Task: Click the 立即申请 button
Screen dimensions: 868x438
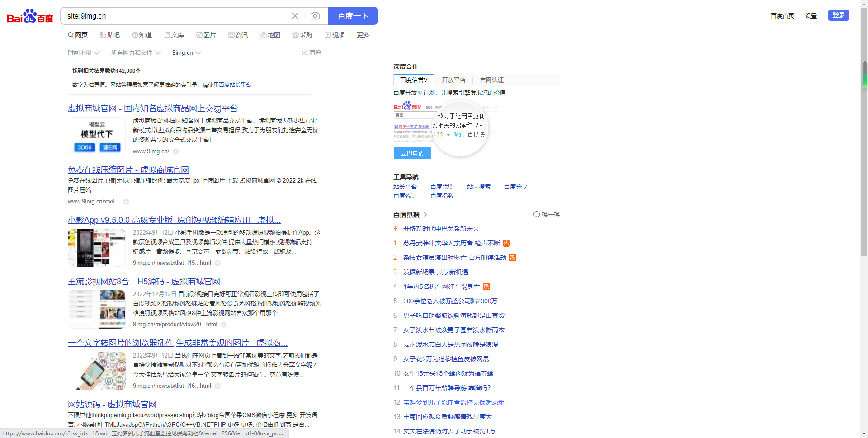Action: coord(412,153)
